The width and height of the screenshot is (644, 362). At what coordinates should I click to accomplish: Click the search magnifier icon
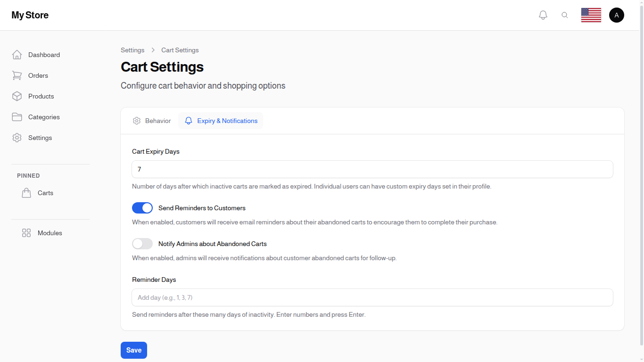(565, 15)
